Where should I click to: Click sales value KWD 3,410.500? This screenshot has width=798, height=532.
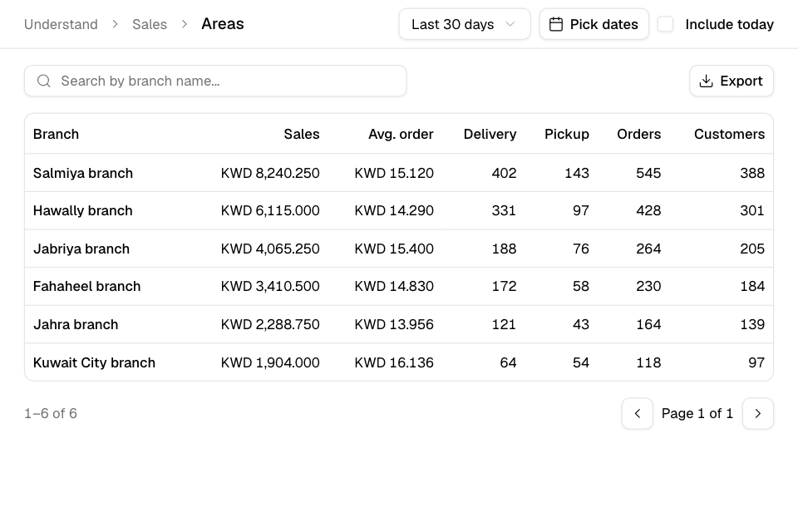(270, 287)
